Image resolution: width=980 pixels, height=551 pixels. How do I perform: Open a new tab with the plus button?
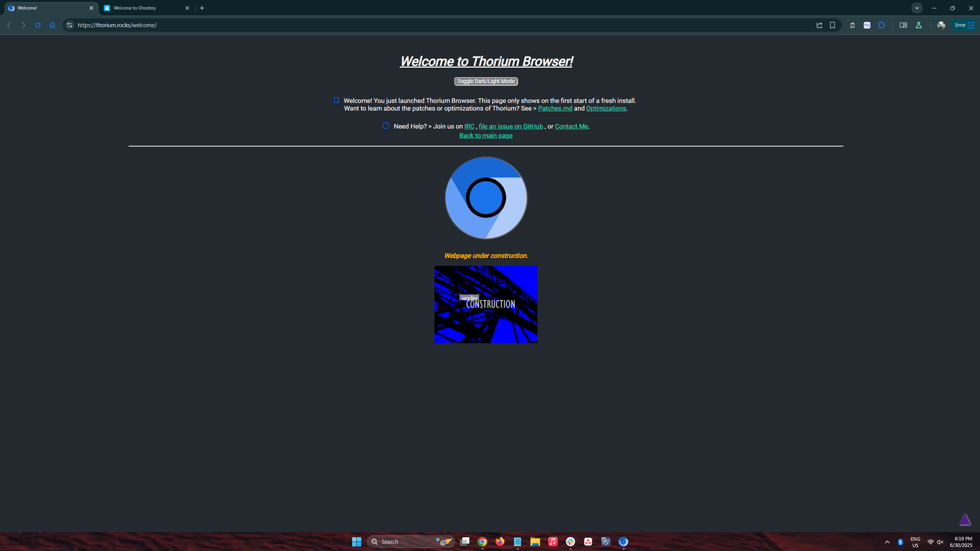(202, 8)
